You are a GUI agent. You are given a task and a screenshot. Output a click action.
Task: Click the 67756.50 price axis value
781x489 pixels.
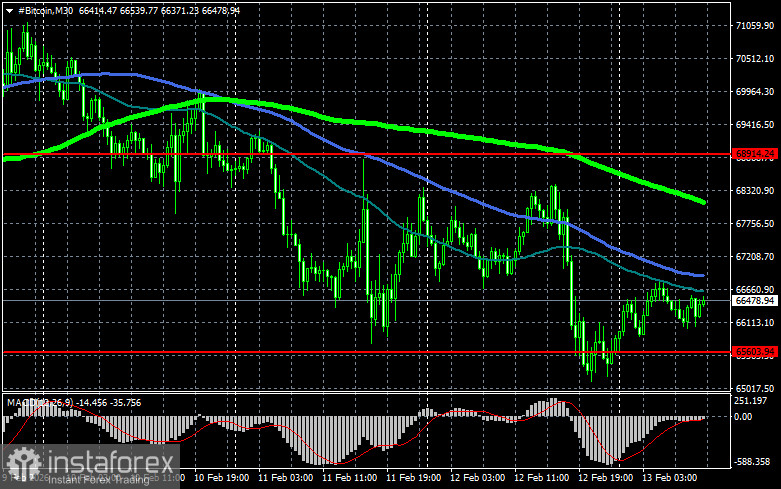click(755, 224)
